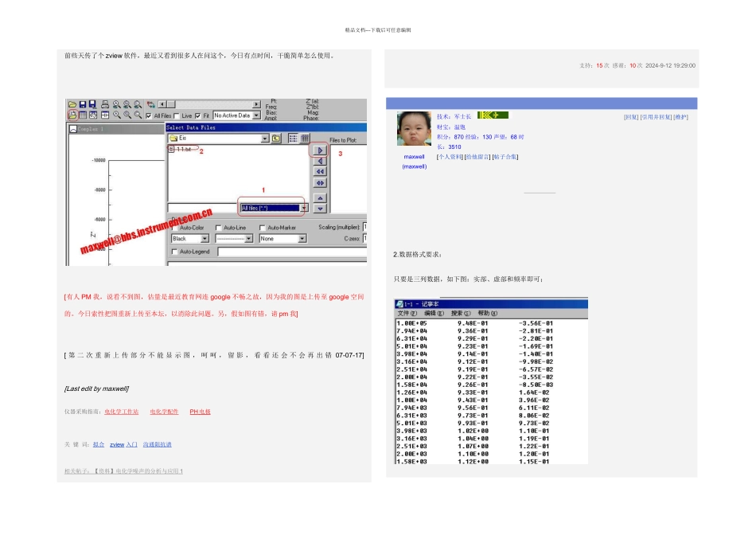The width and height of the screenshot is (756, 535).
Task: Open the 个人资料 profile link
Action: (450, 157)
